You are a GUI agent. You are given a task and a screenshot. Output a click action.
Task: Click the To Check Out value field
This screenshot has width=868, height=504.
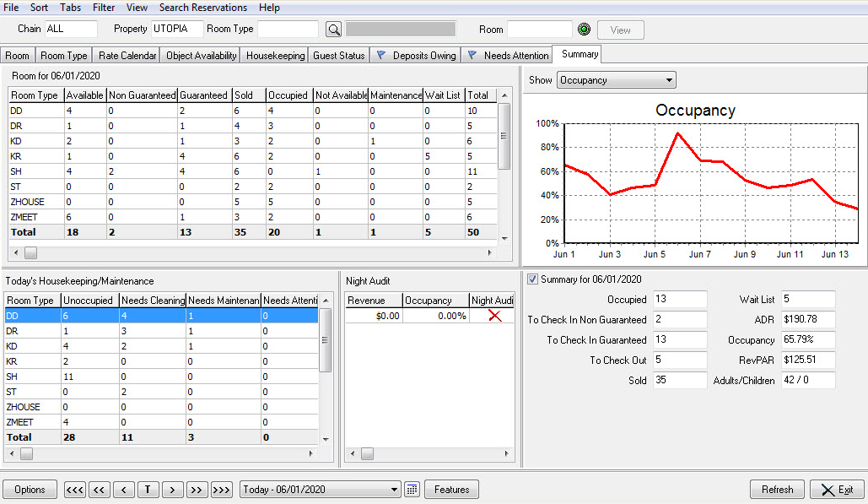680,360
